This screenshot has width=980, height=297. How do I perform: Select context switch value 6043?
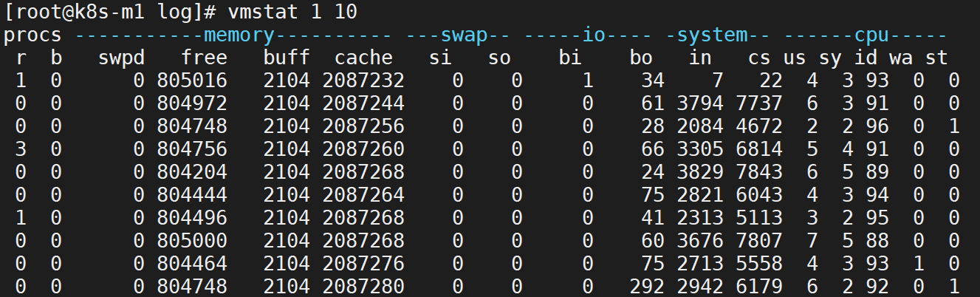tap(759, 195)
